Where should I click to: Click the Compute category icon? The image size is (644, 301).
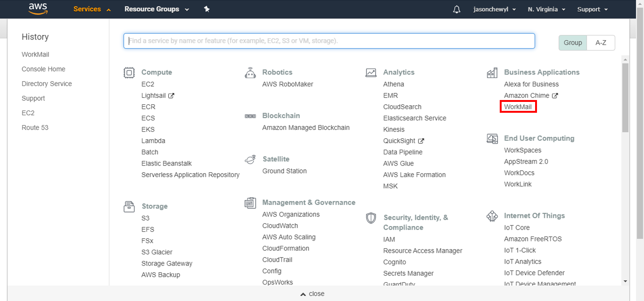(129, 73)
